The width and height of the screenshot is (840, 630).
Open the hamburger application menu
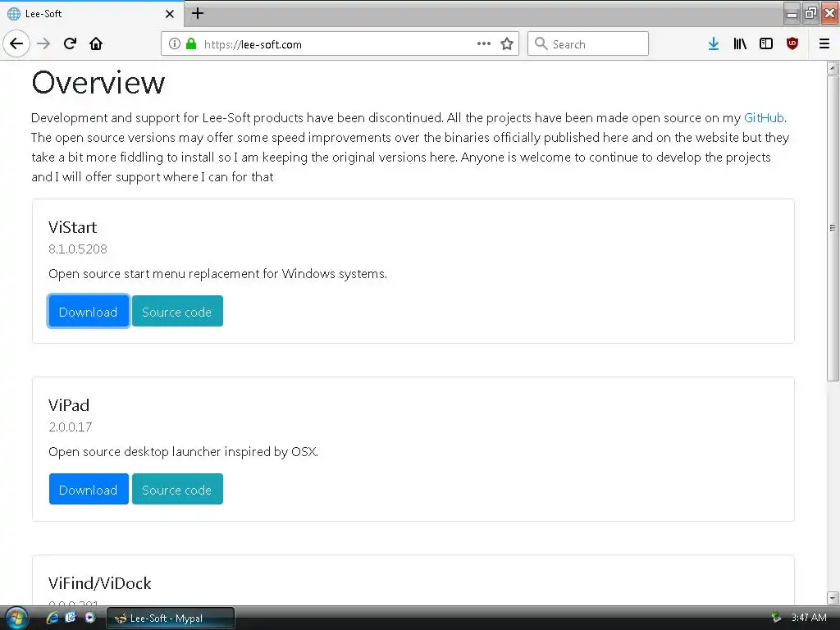(824, 43)
